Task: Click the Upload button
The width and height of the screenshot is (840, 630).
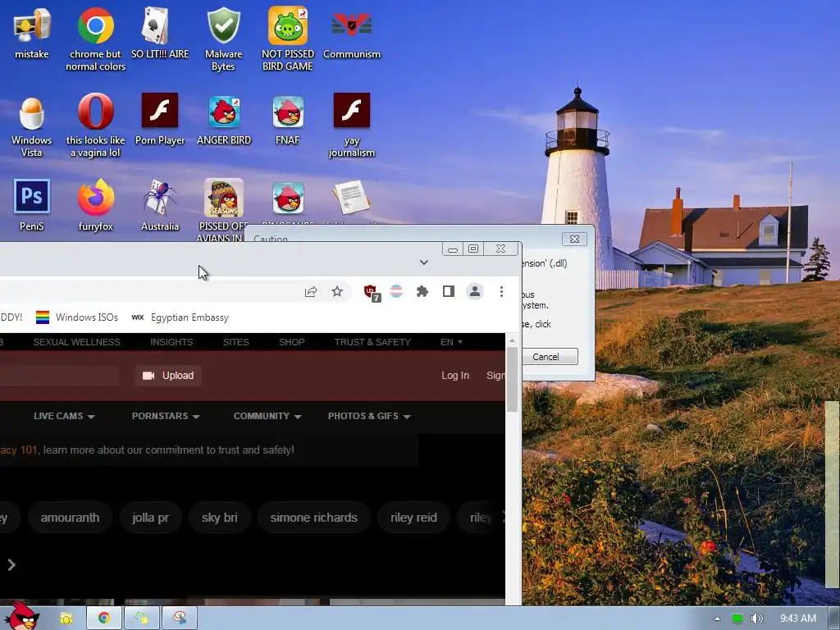Action: [x=167, y=376]
